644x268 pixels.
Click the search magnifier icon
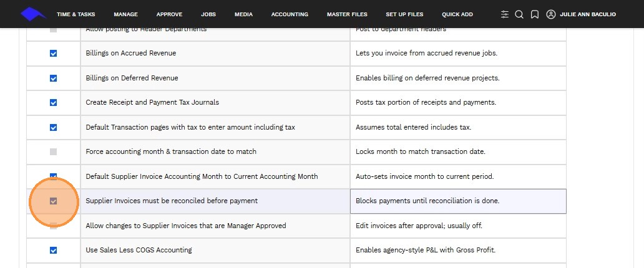pyautogui.click(x=519, y=14)
